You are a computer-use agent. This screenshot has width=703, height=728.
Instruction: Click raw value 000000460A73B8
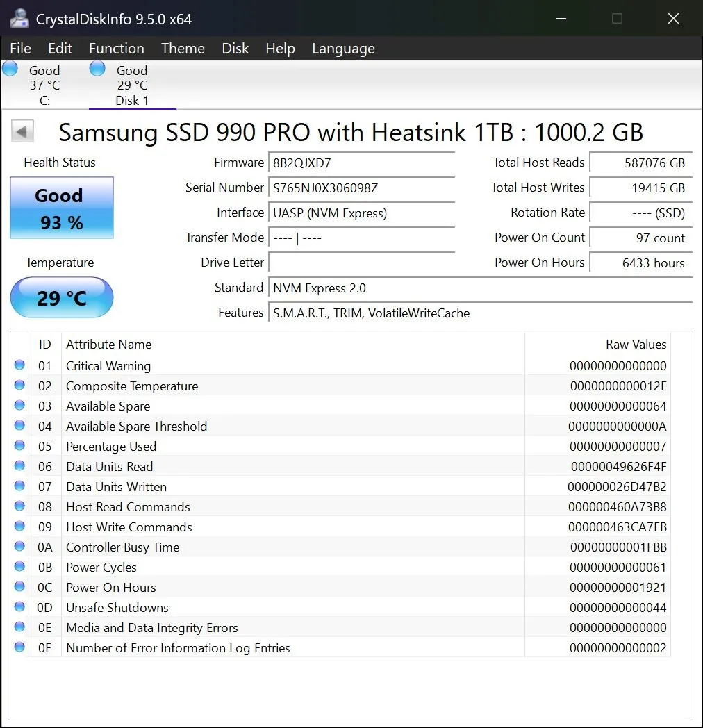(617, 507)
